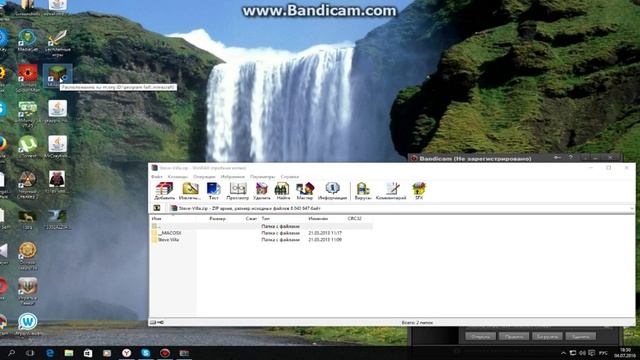Click the РУС language indicator
Image resolution: width=640 pixels, height=360 pixels.
(603, 353)
